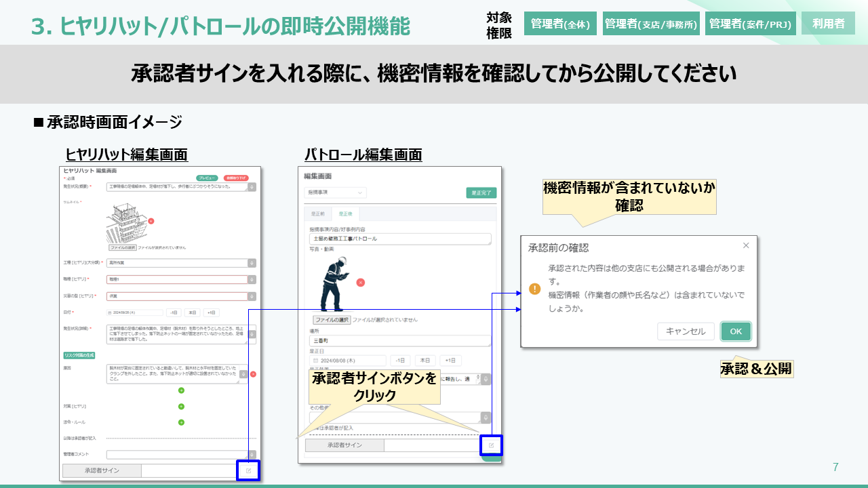Viewport: 868px width, 488px height.
Task: Click the 場所 input field containing 三番町
Action: (399, 340)
